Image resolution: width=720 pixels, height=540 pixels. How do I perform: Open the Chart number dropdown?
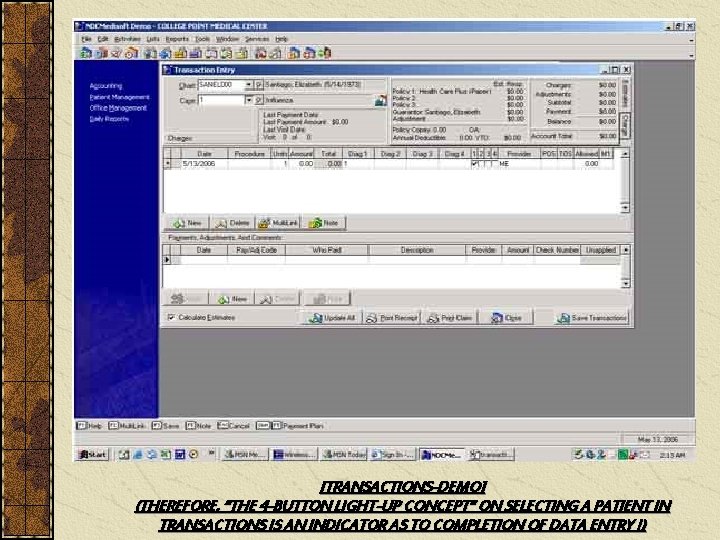248,85
